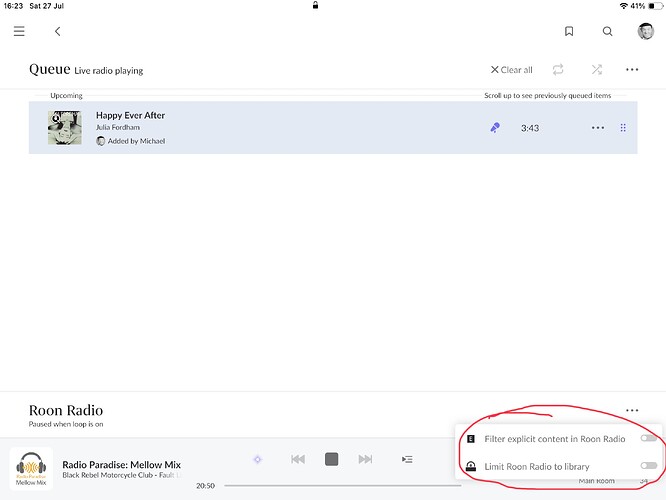Viewport: 666px width, 500px height.
Task: Toggle Filter explicit content in Roon Radio
Action: (x=648, y=438)
